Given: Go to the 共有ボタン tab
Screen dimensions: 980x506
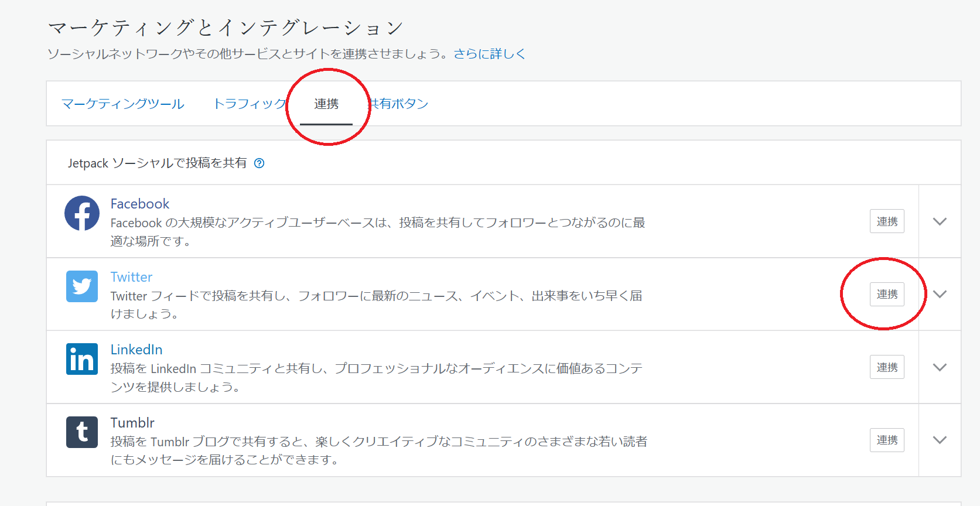Looking at the screenshot, I should pyautogui.click(x=401, y=104).
